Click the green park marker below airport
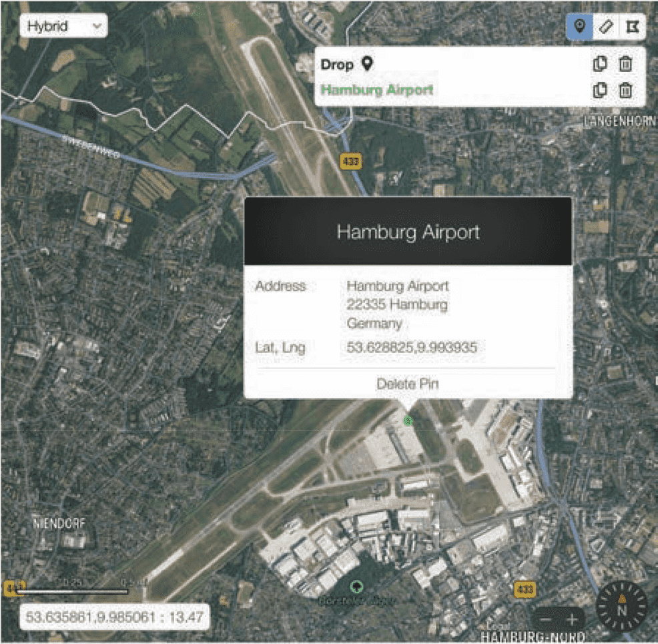The height and width of the screenshot is (644, 658). [357, 587]
